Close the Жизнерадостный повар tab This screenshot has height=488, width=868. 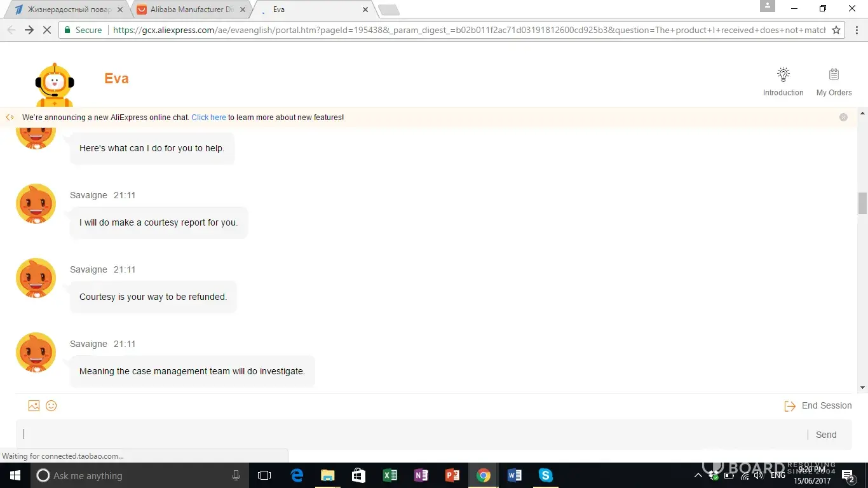pyautogui.click(x=120, y=10)
